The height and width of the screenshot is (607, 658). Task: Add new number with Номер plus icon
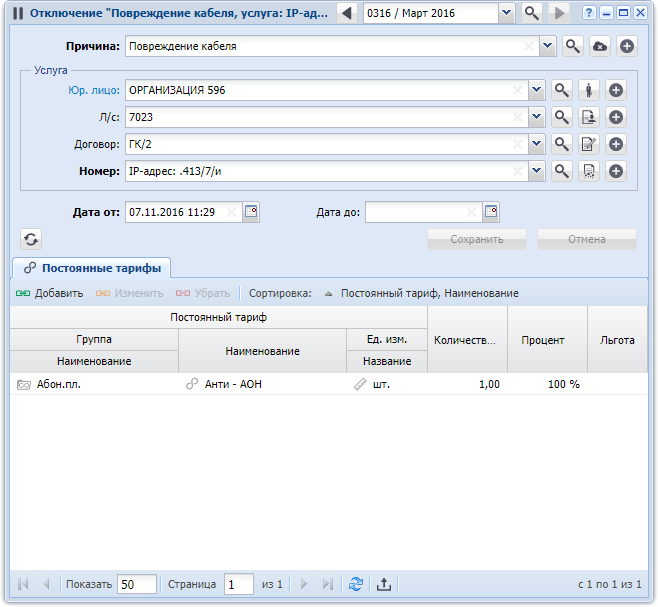coord(616,171)
